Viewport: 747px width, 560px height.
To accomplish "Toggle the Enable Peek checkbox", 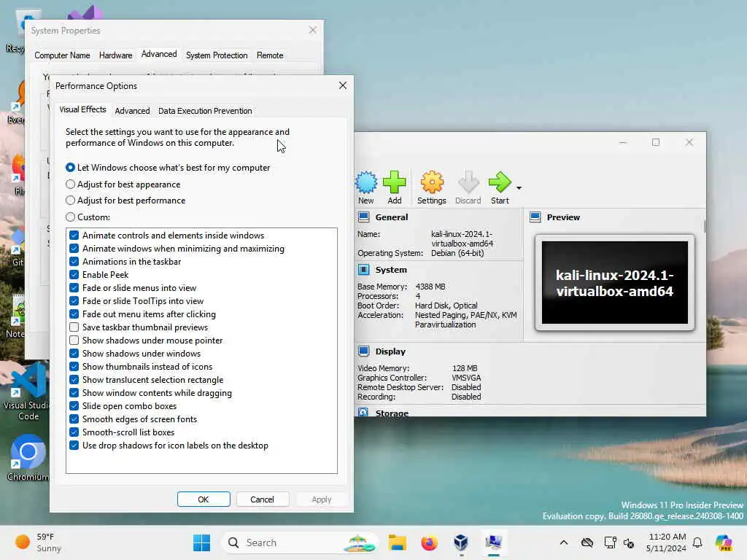I will point(74,275).
